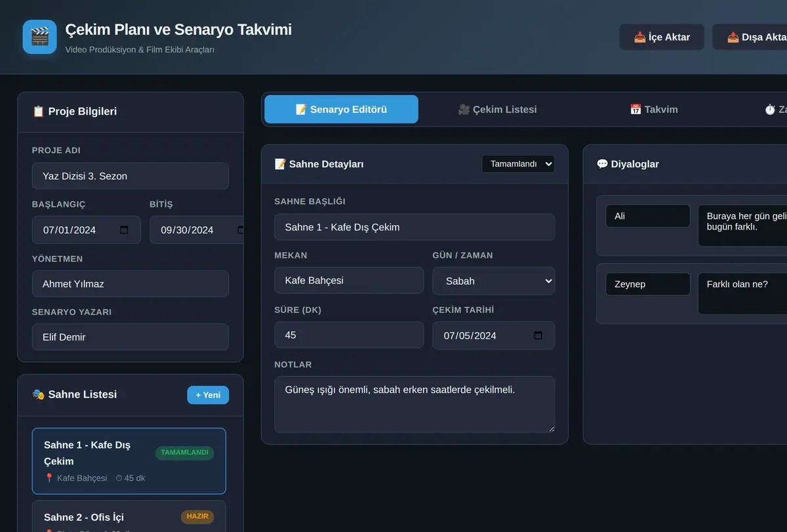Click Sahne Detayları panel heading
787x532 pixels.
pos(319,164)
